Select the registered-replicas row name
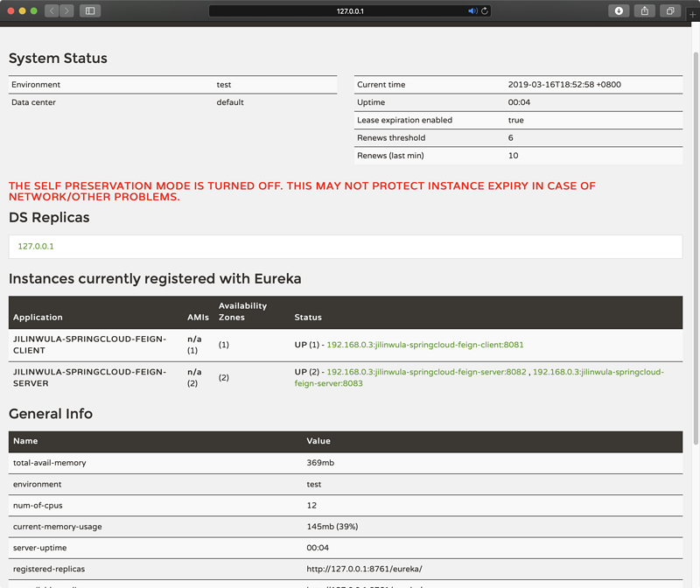Image resolution: width=700 pixels, height=588 pixels. tap(49, 569)
